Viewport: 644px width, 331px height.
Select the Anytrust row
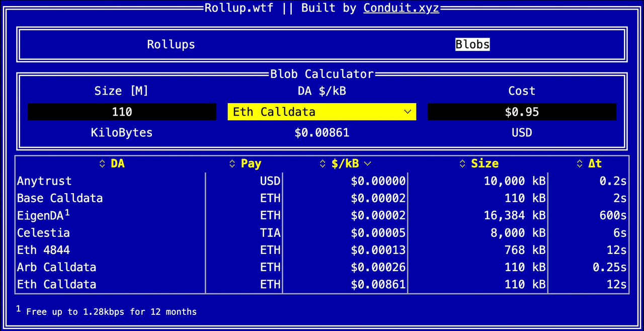coord(44,181)
